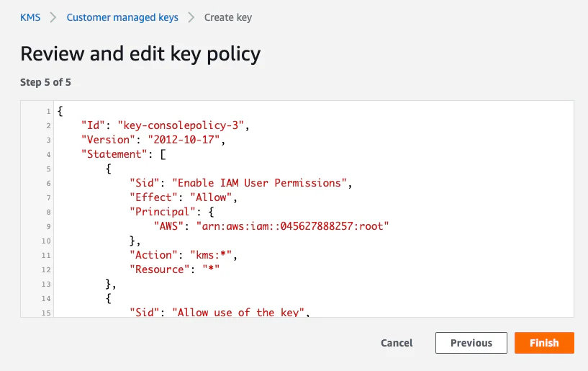Image resolution: width=588 pixels, height=371 pixels.
Task: Click the Effect Allow line in policy
Action: (x=184, y=197)
